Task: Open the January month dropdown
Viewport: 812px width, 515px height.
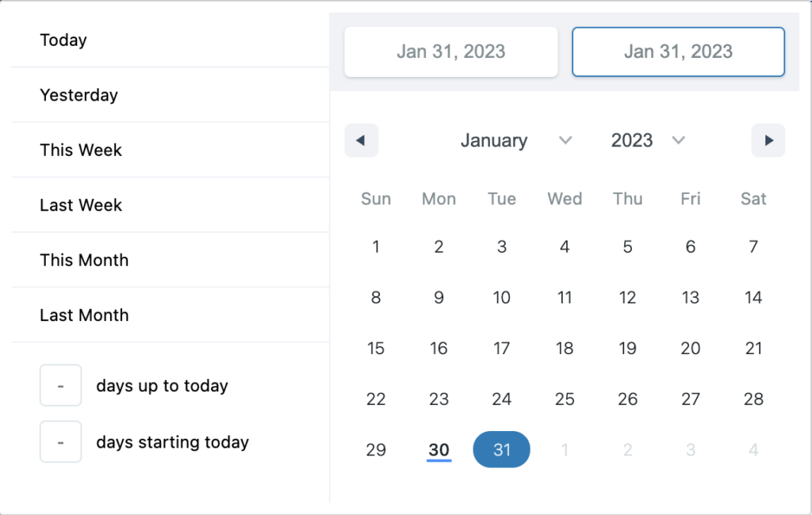Action: [515, 140]
